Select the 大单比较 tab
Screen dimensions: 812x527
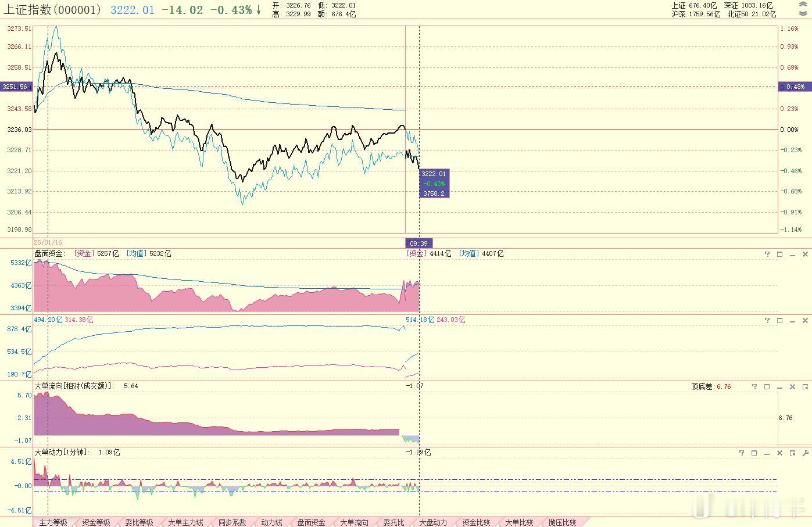[520, 522]
